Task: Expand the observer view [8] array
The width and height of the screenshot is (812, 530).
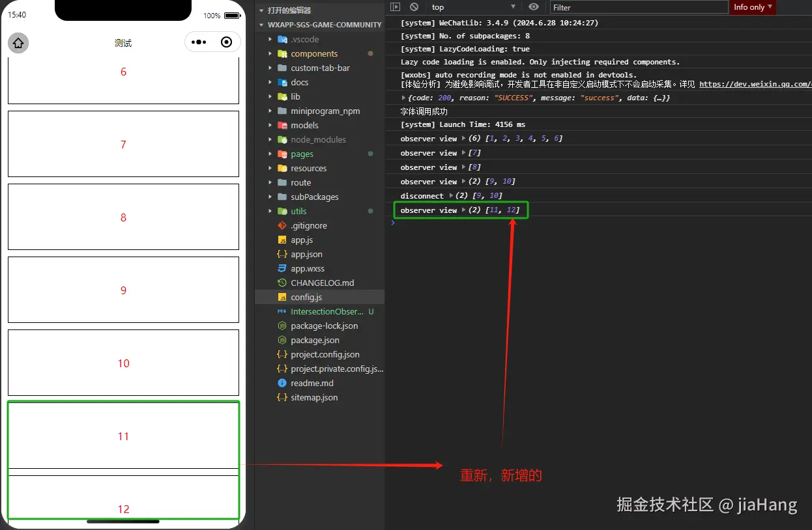Action: click(463, 167)
